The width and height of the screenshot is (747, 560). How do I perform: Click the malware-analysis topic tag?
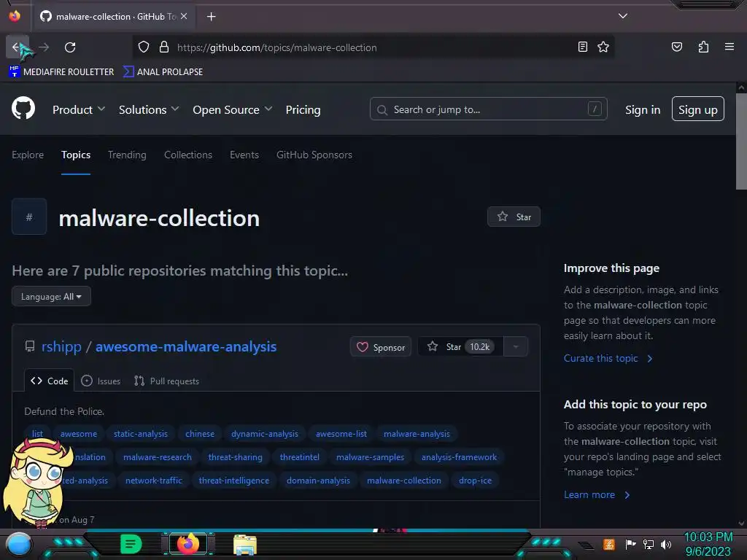point(417,434)
